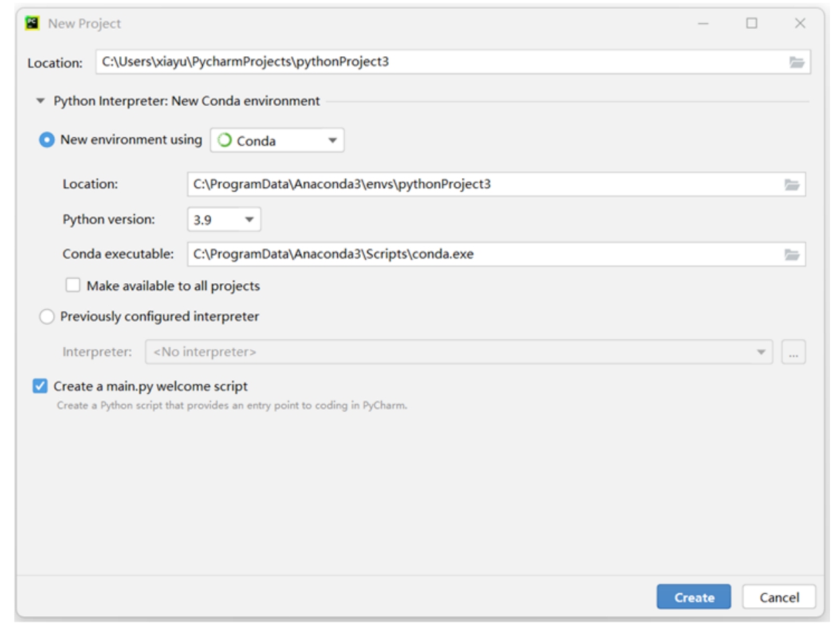Enable Make available to all projects
Screen dimensions: 840x634
[x=73, y=286]
